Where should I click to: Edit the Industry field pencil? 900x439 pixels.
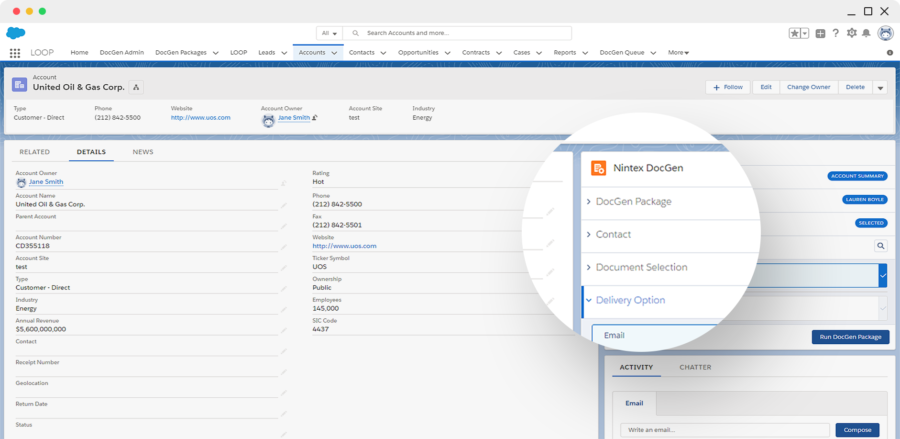(284, 309)
